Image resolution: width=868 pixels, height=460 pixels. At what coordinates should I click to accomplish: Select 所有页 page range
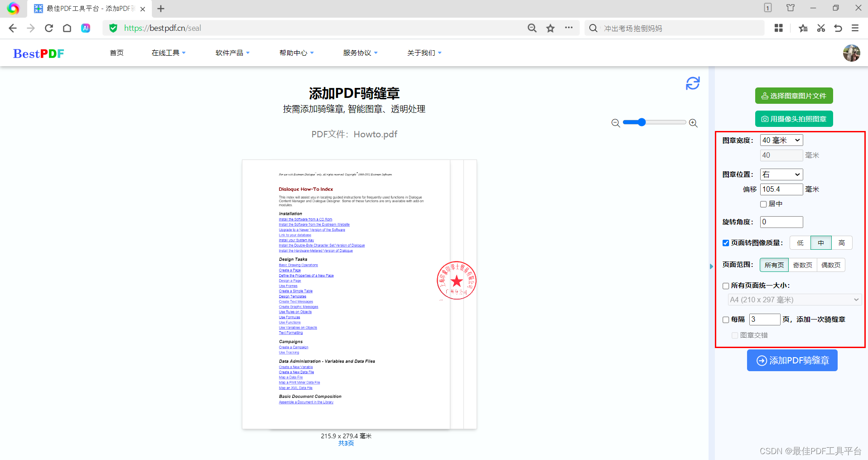coord(774,265)
